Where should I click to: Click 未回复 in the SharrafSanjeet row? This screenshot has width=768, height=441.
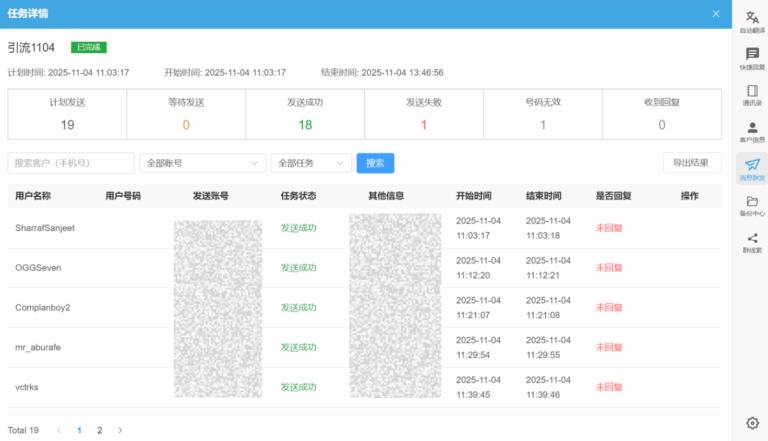tap(609, 228)
